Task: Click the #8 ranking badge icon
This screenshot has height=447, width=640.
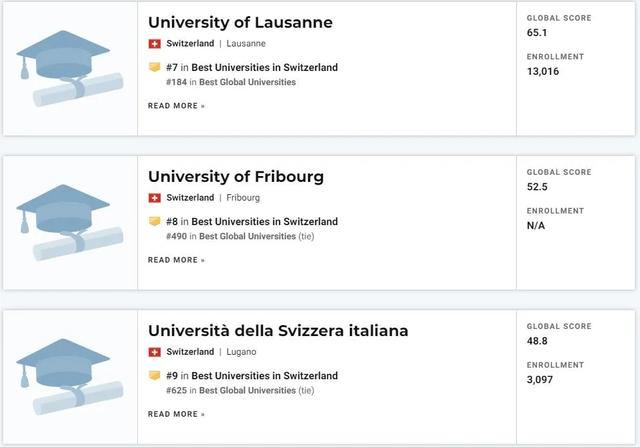Action: point(154,222)
